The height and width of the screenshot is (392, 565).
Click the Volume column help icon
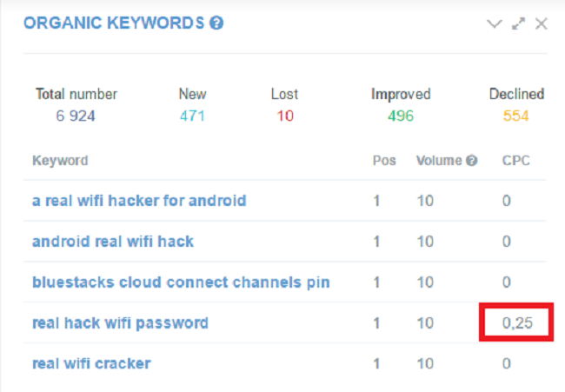tap(471, 160)
